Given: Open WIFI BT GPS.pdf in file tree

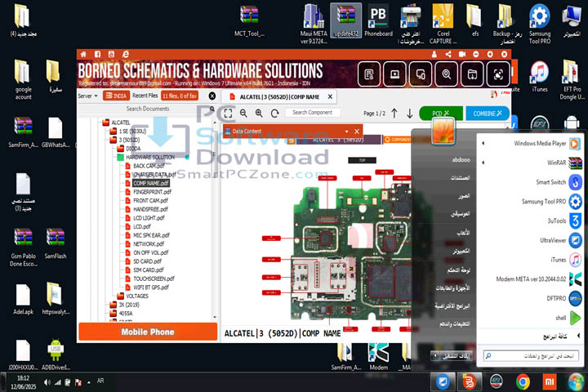Looking at the screenshot, I should [x=151, y=287].
